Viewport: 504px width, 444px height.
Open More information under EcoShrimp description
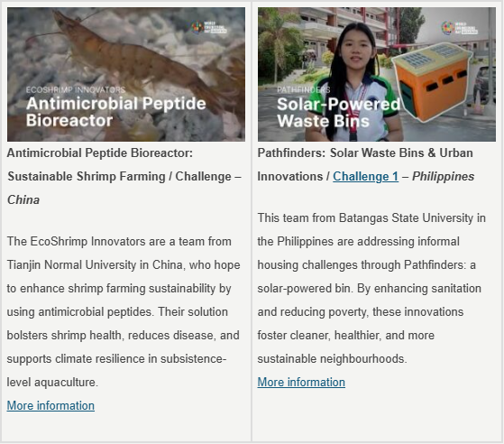50,406
